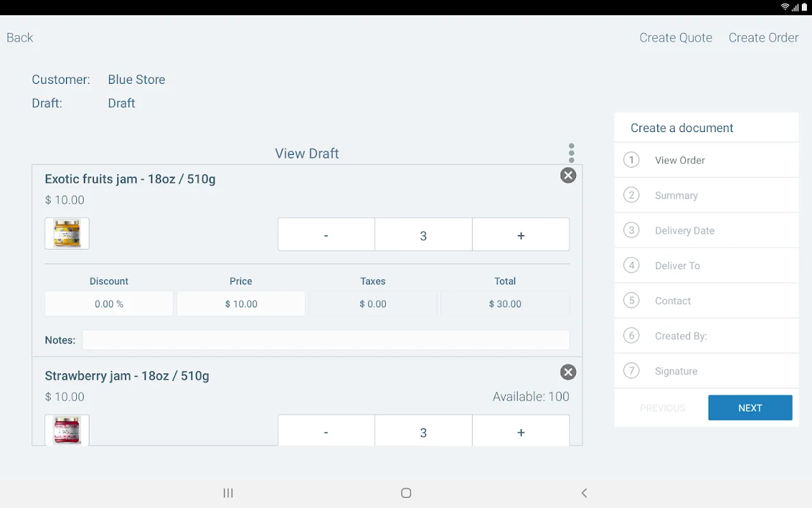
Task: Edit the Discount field for Exotic fruits jam
Action: pos(109,304)
